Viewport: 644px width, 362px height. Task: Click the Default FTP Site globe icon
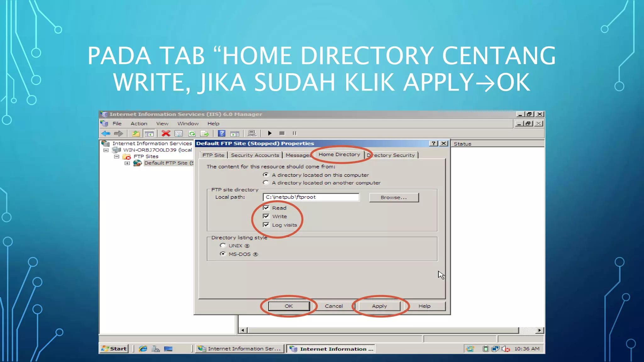137,163
